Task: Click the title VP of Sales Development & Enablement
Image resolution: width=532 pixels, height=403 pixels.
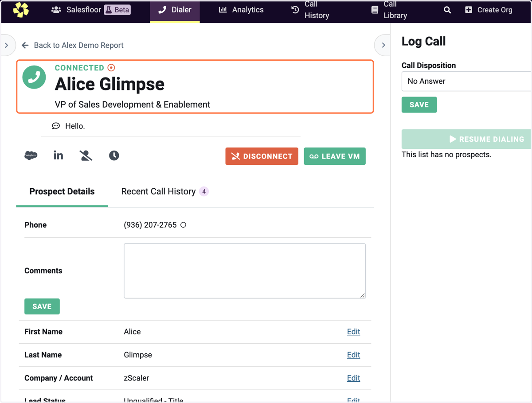Action: coord(133,105)
